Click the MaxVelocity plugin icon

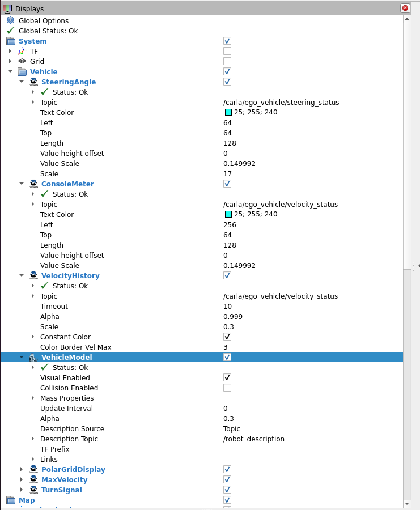33,479
